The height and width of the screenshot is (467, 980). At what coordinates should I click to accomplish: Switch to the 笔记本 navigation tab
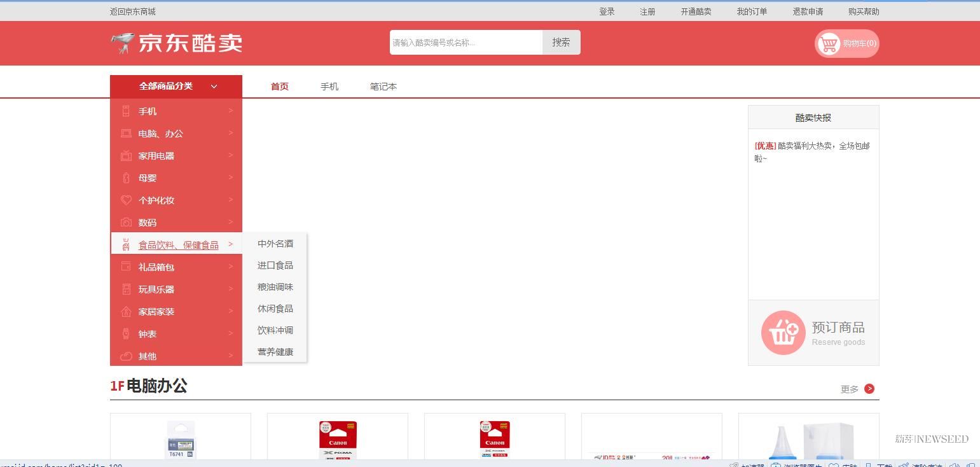(383, 87)
